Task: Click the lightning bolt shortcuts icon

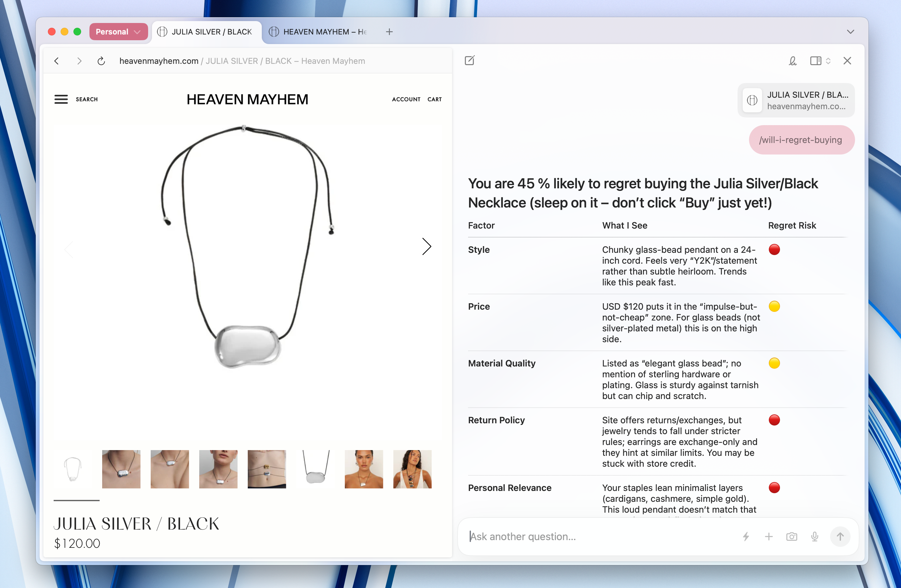Action: [746, 537]
